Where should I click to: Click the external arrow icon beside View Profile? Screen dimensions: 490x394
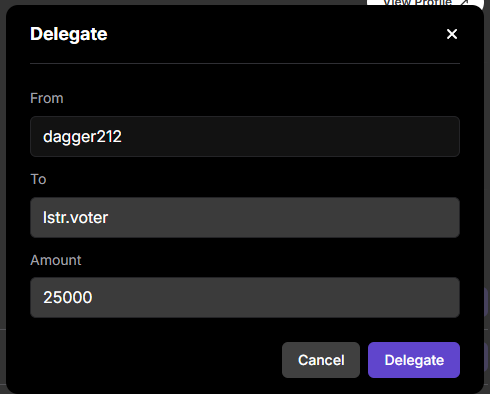pos(463,3)
